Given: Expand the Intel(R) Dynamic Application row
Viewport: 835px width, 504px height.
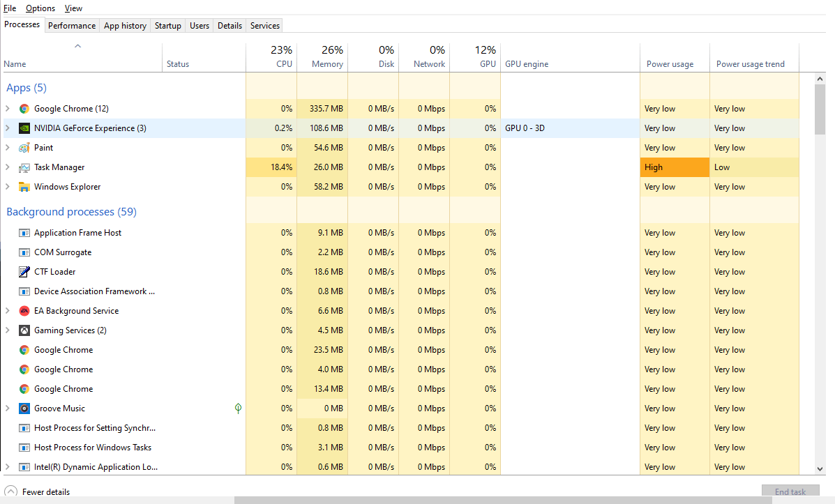Looking at the screenshot, I should click(x=8, y=467).
